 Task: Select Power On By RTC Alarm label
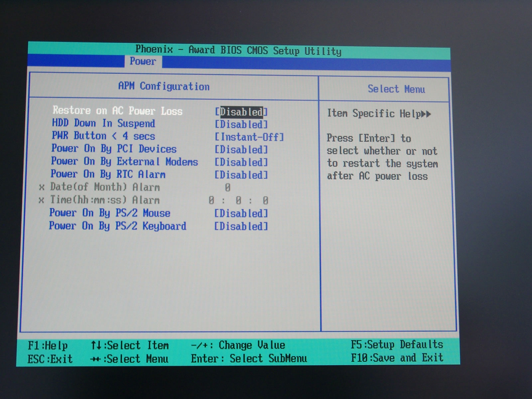[108, 174]
